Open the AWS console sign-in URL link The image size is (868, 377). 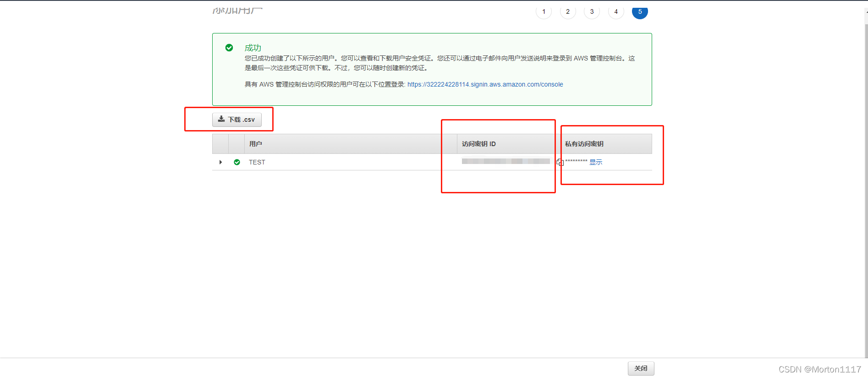point(485,84)
